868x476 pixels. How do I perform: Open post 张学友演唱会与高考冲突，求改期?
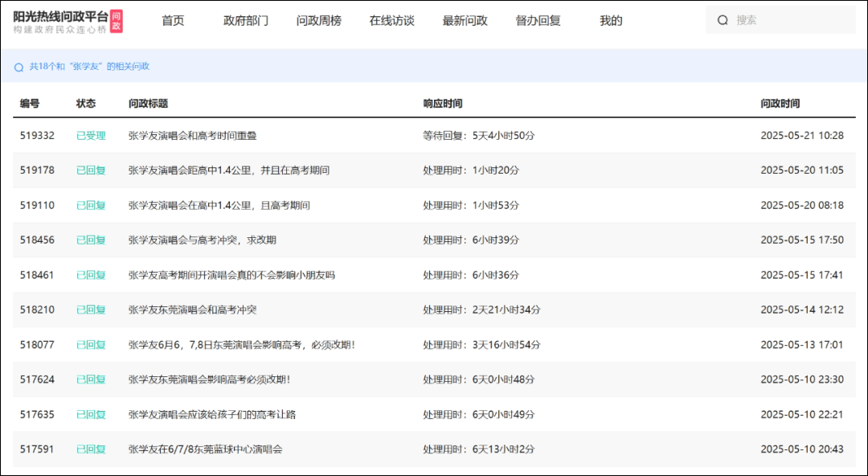pos(202,240)
